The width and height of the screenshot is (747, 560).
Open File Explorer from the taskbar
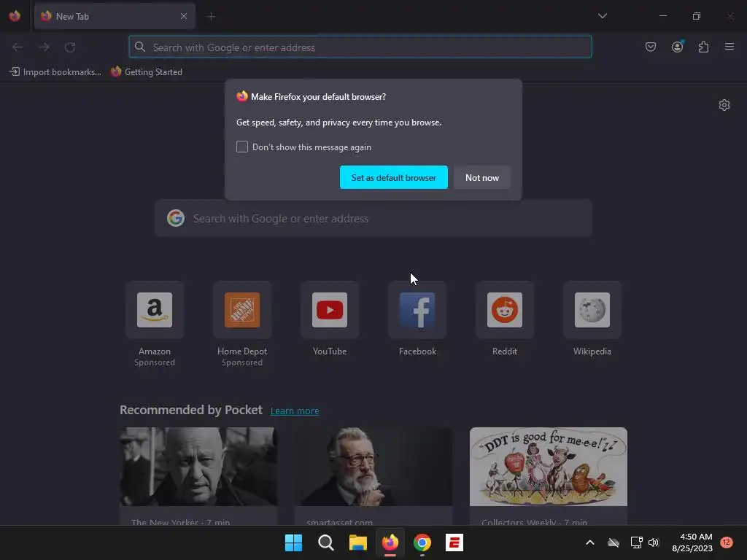[x=357, y=542]
